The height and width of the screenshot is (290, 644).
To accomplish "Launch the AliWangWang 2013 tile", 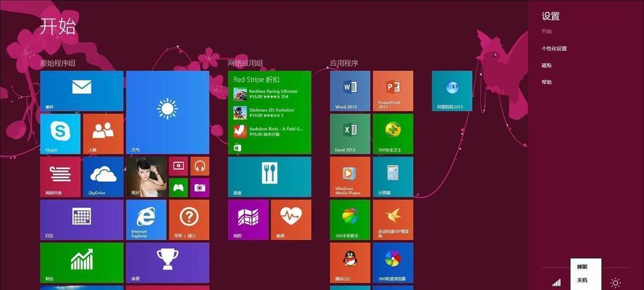I will (x=452, y=91).
